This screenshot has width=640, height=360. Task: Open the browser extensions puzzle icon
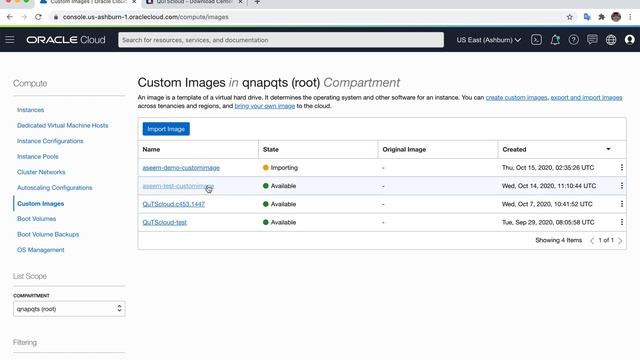coord(601,17)
